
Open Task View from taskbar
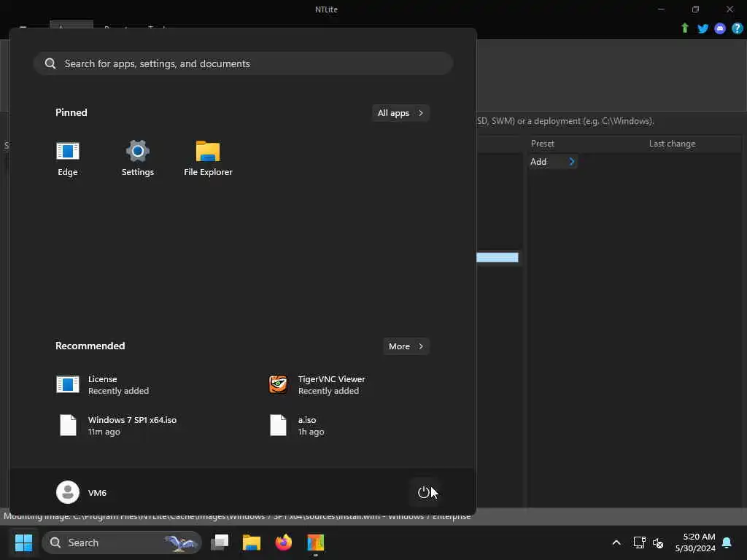coord(220,542)
